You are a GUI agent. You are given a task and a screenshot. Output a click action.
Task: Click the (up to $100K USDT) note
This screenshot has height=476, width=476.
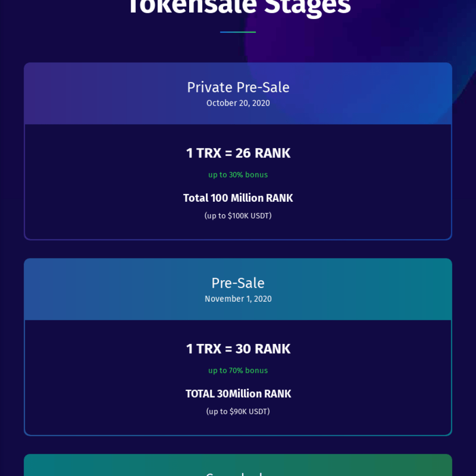pos(238,216)
